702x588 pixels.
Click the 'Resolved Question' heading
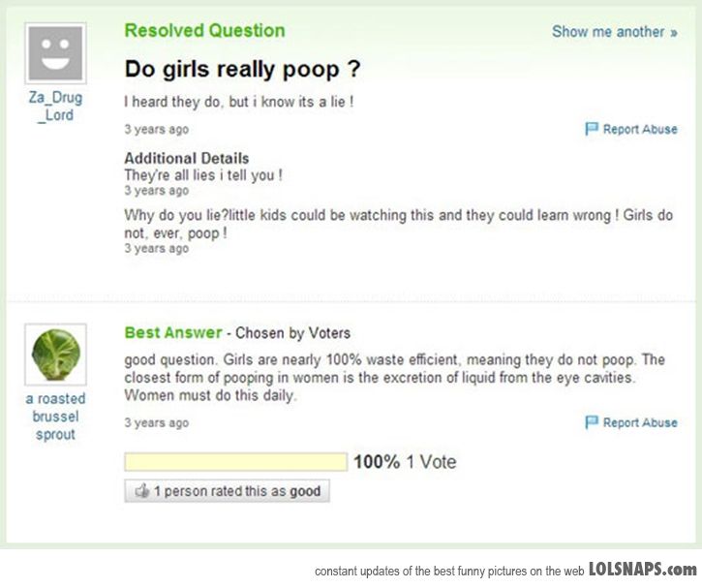(204, 30)
